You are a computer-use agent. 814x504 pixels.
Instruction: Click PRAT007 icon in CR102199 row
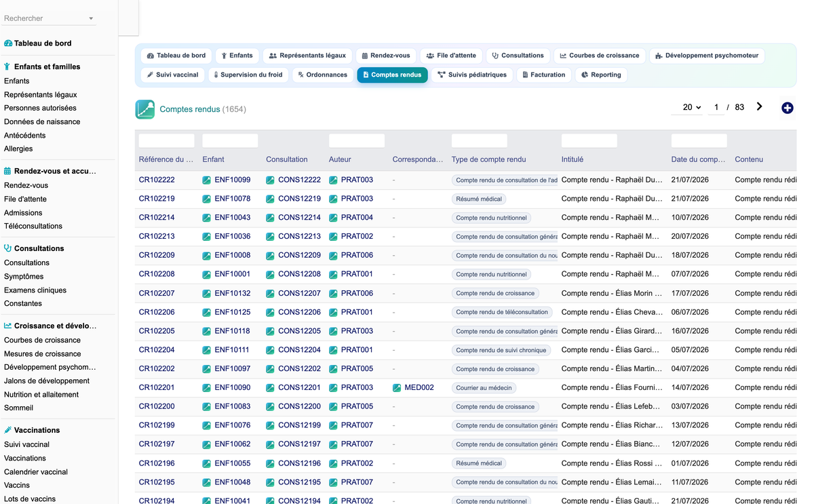333,426
